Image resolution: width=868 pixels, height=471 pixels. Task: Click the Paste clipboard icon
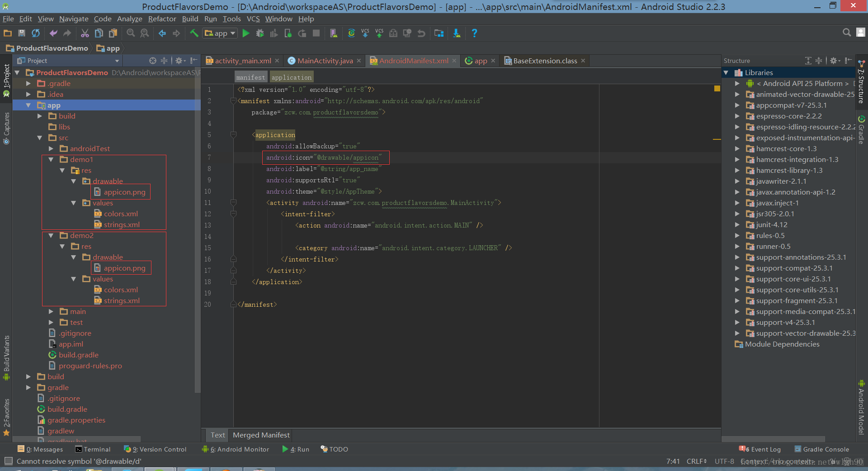coord(113,33)
